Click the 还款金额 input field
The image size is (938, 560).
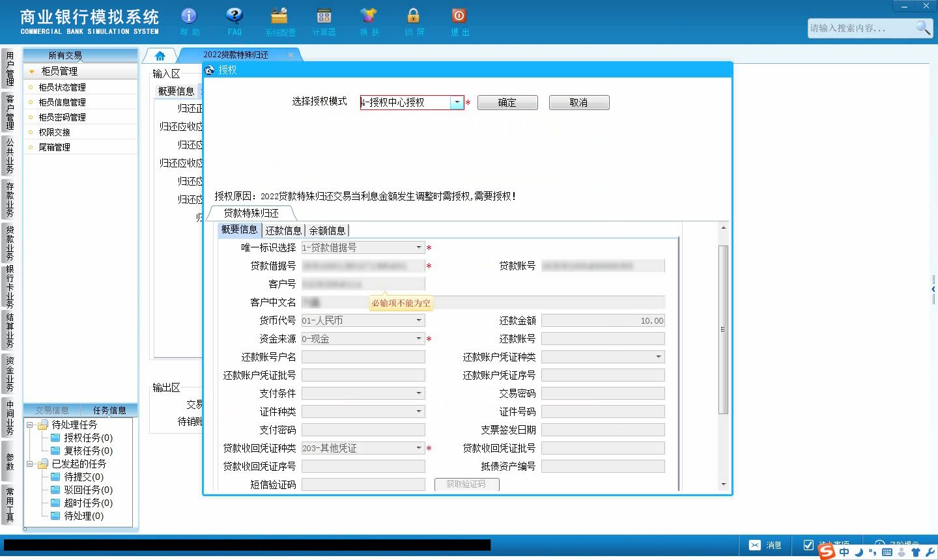[x=603, y=320]
